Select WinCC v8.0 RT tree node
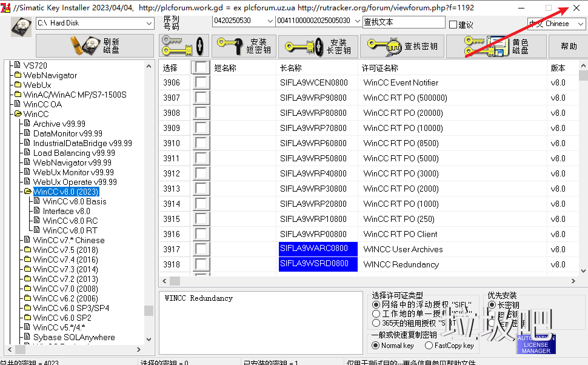 click(70, 230)
